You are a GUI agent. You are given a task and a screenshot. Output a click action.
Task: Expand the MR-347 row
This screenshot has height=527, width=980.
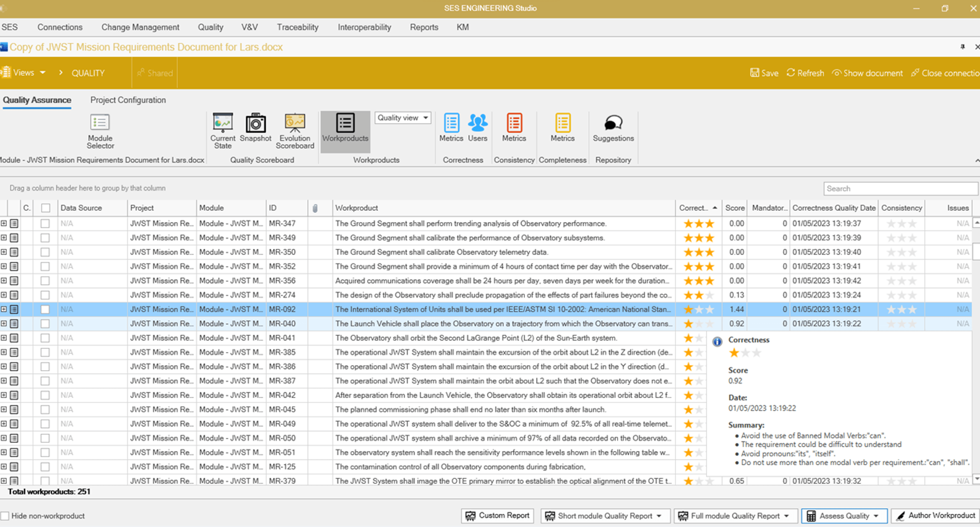tap(4, 223)
